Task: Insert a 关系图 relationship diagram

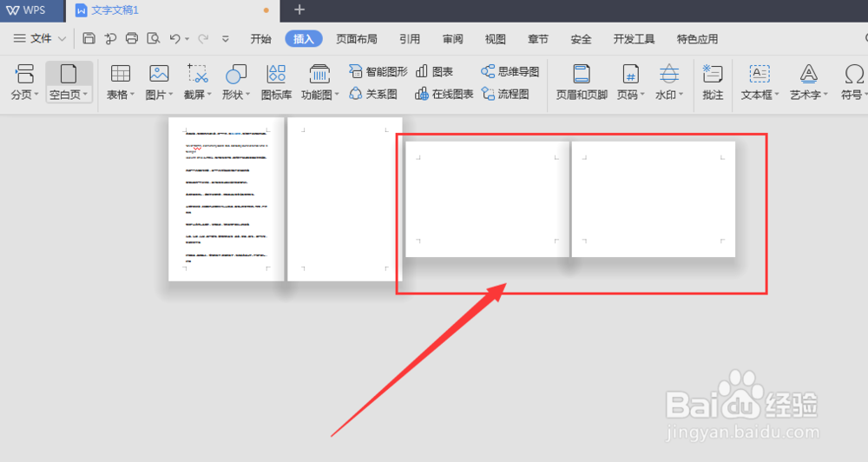Action: coord(373,94)
